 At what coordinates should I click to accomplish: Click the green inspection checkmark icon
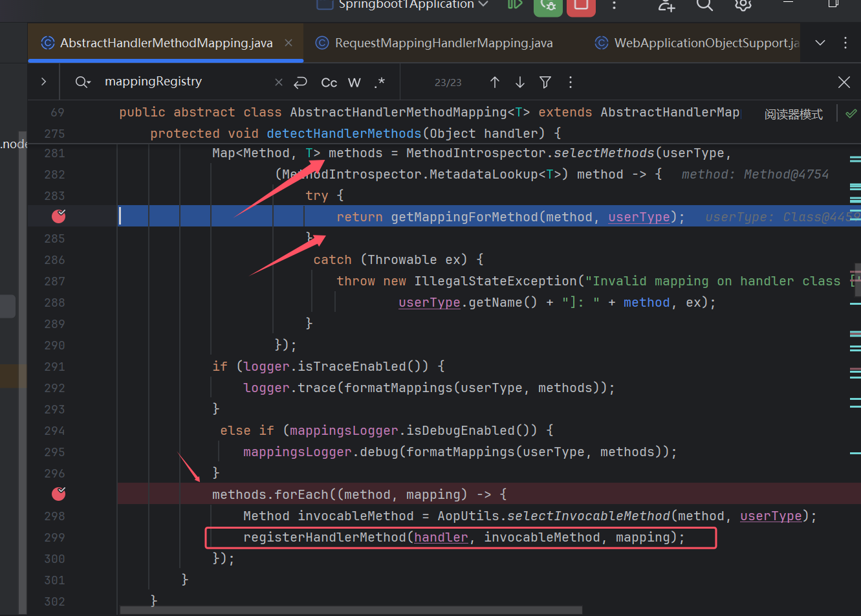(x=851, y=113)
